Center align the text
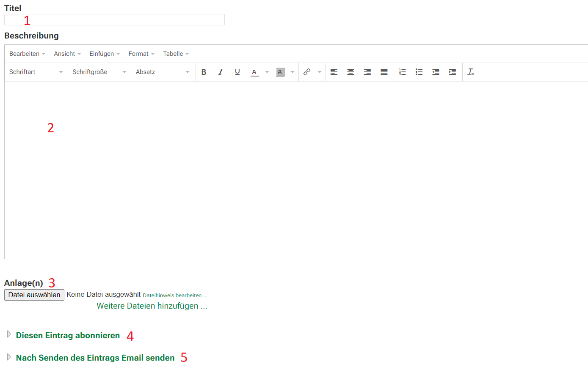 tap(351, 72)
